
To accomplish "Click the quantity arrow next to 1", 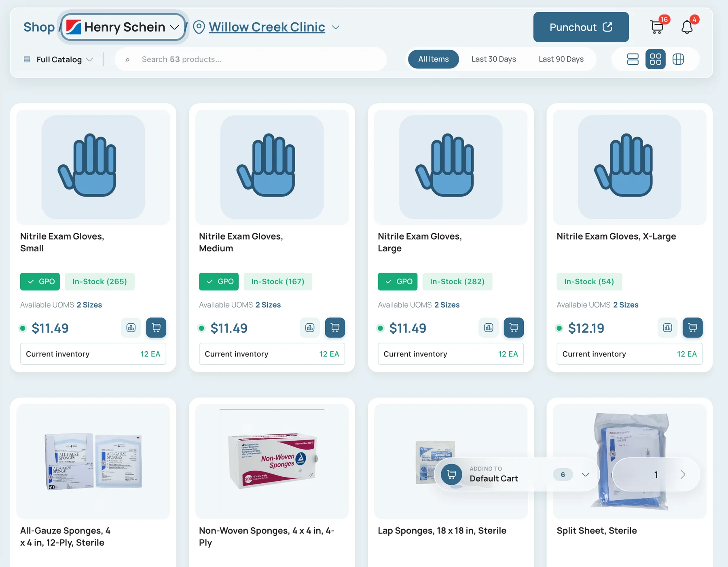I will pos(683,474).
